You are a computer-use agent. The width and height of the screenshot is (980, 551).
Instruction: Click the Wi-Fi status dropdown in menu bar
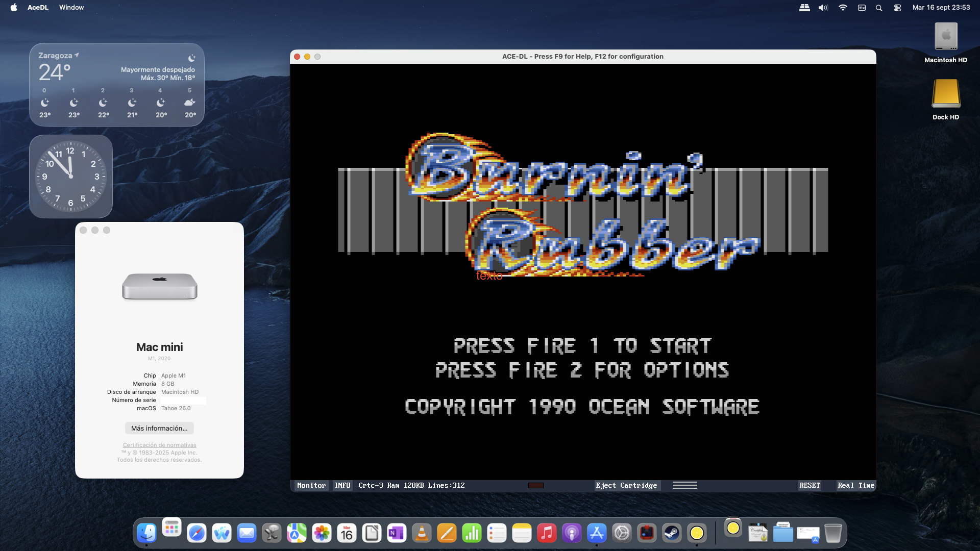click(x=843, y=8)
